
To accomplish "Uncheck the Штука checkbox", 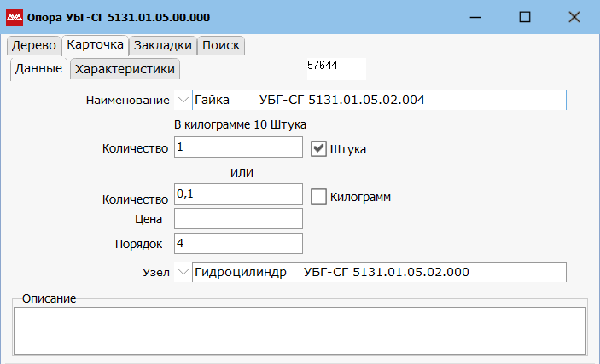I will 318,149.
